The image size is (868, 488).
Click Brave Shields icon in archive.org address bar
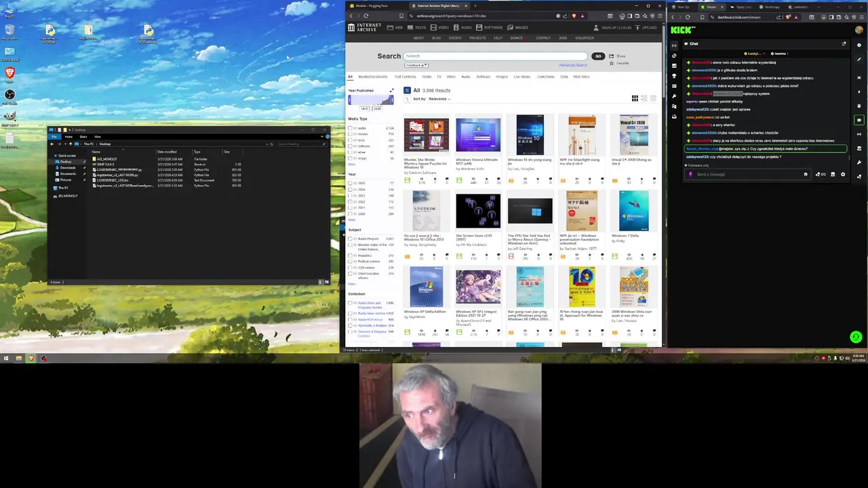pyautogui.click(x=574, y=16)
